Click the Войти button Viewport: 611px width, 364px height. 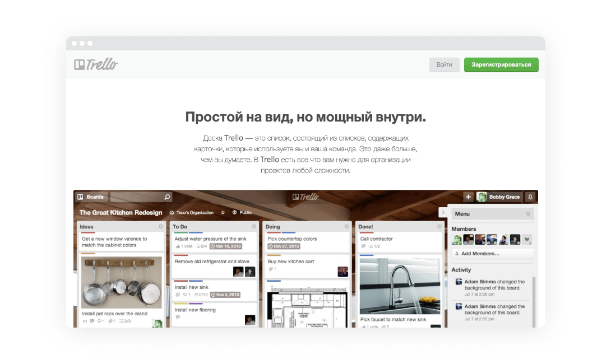(444, 64)
